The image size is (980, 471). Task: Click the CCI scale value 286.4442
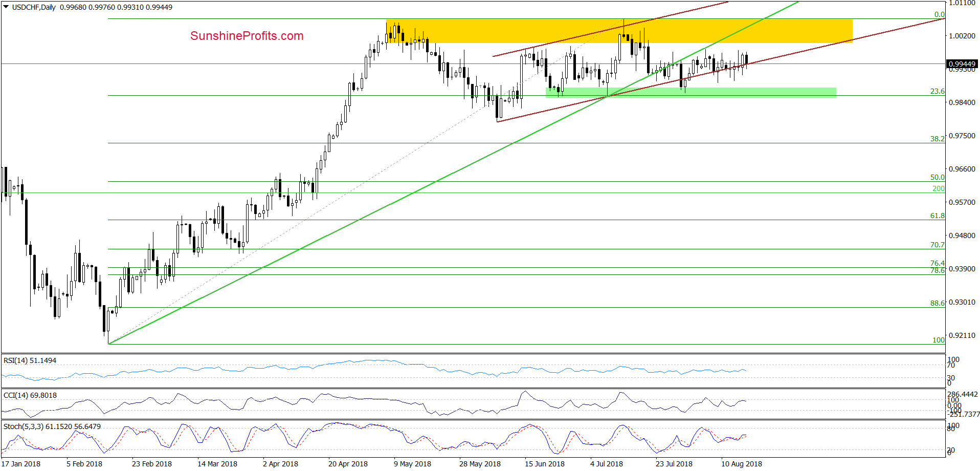pos(963,395)
